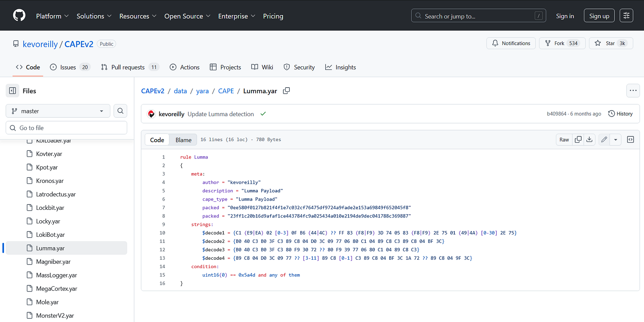The image size is (644, 322).
Task: Open commit hash b409864
Action: (557, 114)
